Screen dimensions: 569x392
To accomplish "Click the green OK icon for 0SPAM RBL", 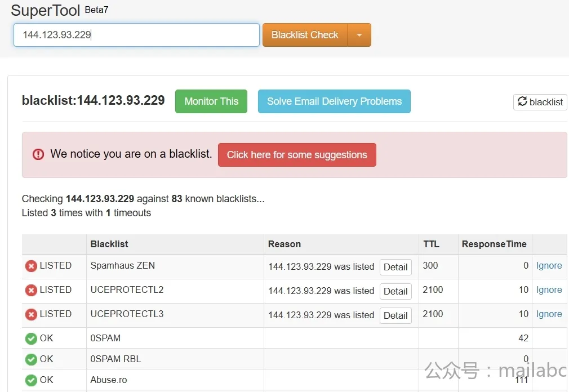I will pyautogui.click(x=31, y=359).
